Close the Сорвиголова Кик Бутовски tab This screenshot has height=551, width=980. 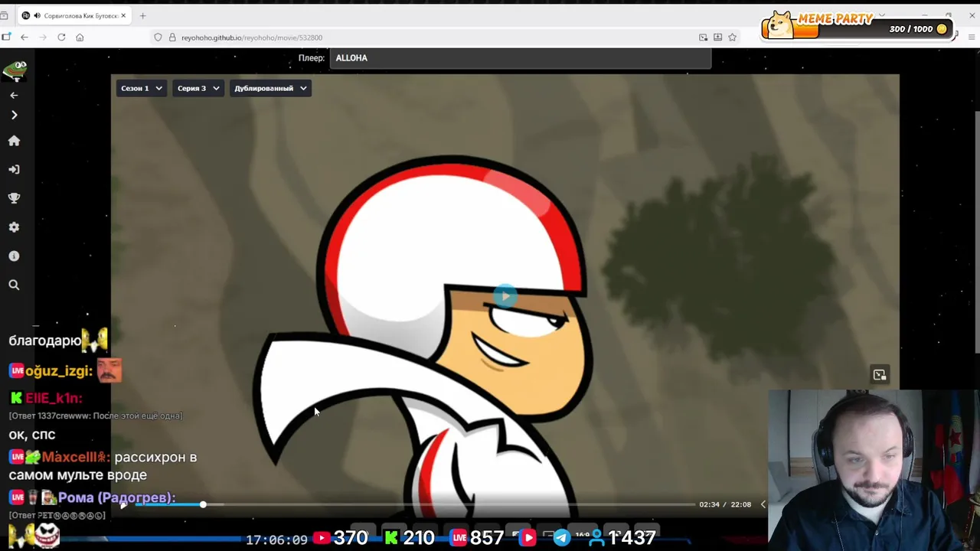coord(122,15)
